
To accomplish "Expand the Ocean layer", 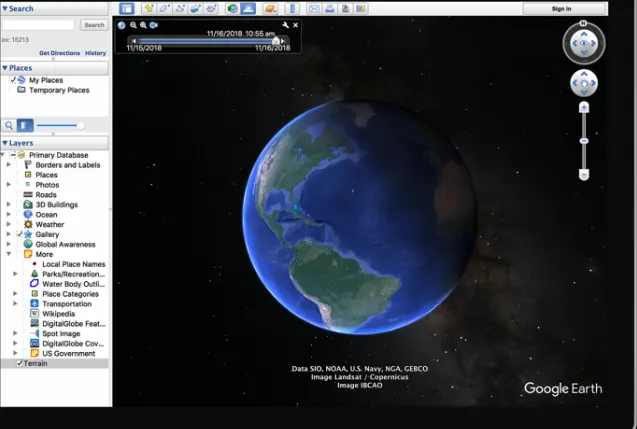I will pos(9,214).
